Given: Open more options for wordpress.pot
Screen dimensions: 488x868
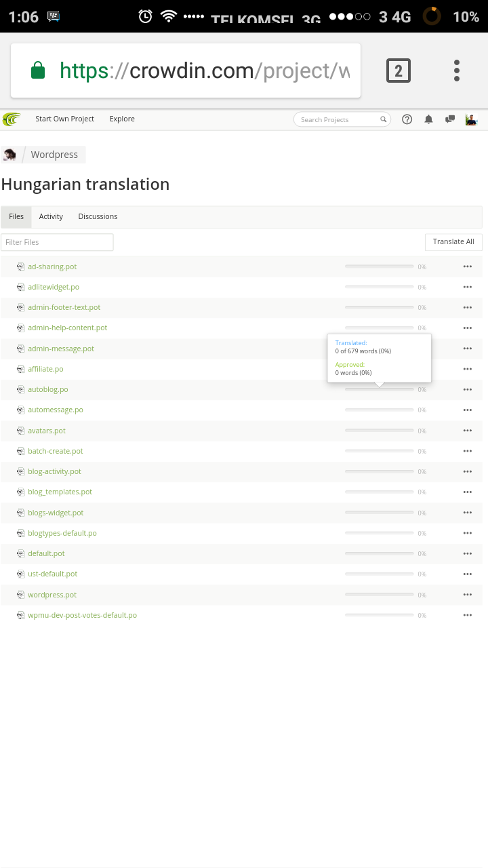Looking at the screenshot, I should tap(467, 595).
